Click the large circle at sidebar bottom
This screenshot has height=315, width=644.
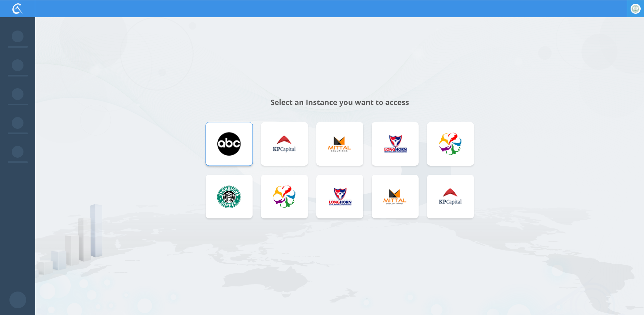click(18, 300)
